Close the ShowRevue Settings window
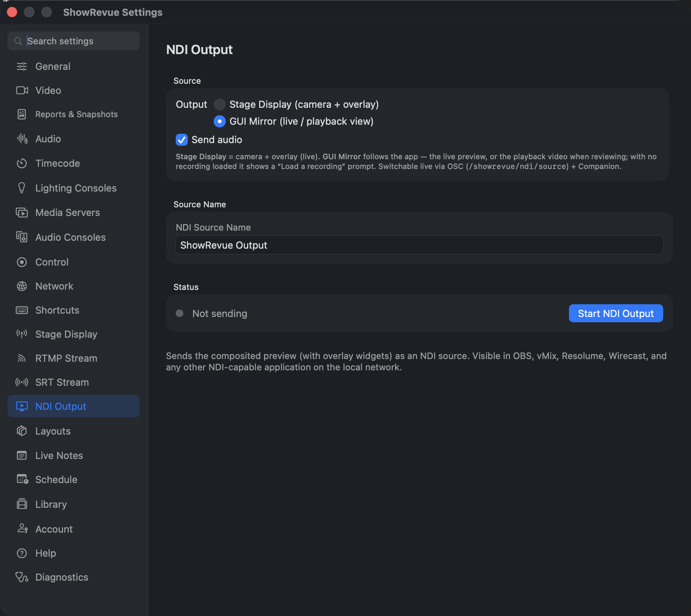Viewport: 691px width, 616px height. point(12,12)
